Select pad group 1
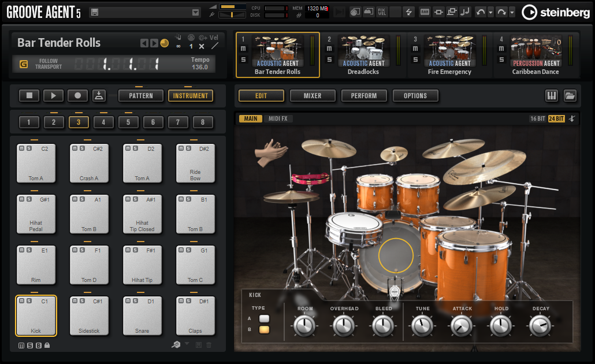This screenshot has width=595, height=364. (29, 122)
